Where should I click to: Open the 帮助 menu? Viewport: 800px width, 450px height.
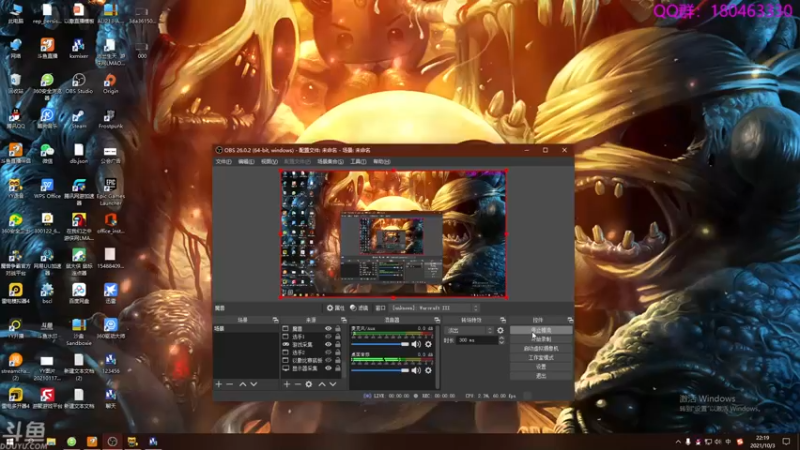[x=381, y=162]
